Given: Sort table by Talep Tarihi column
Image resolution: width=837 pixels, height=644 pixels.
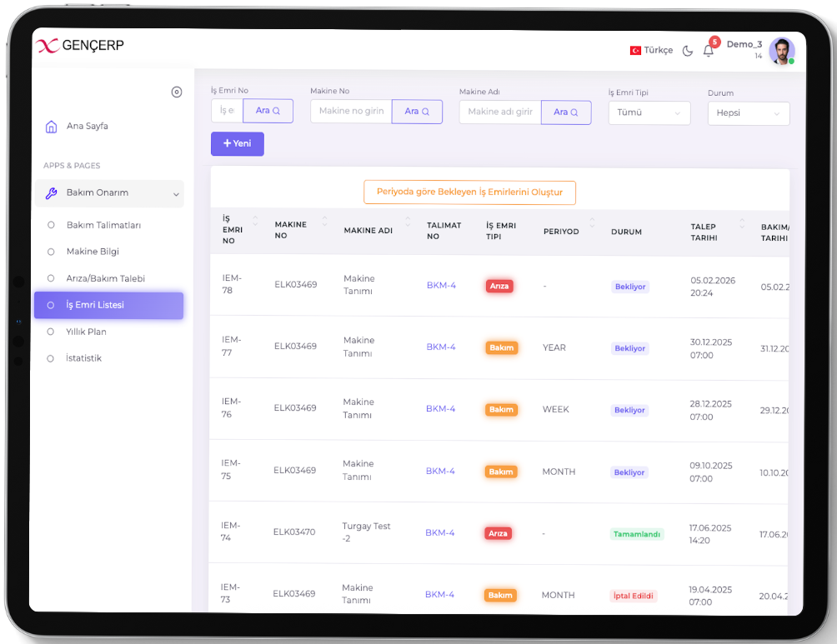Looking at the screenshot, I should 742,225.
